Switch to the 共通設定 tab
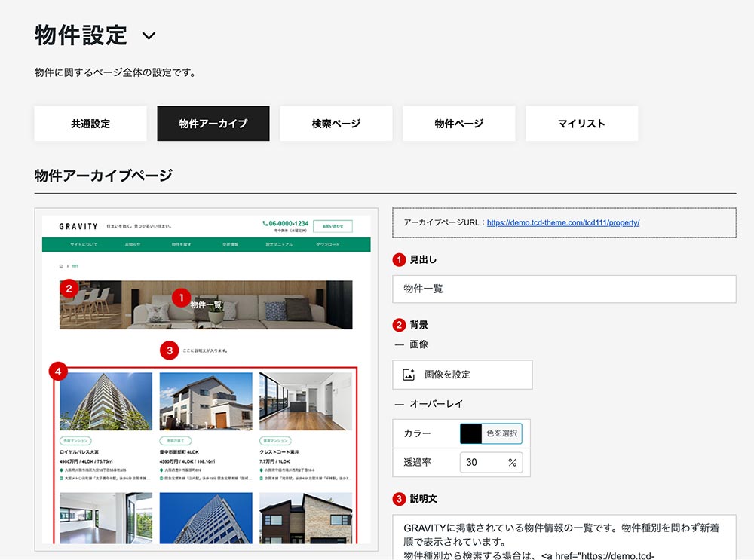Viewport: 754px width, 560px height. (90, 124)
